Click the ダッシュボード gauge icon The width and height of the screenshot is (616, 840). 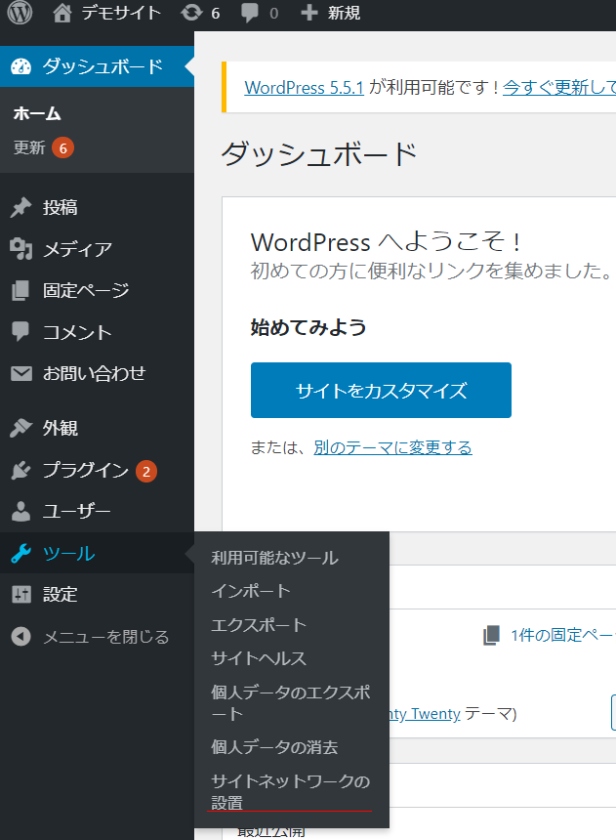21,66
